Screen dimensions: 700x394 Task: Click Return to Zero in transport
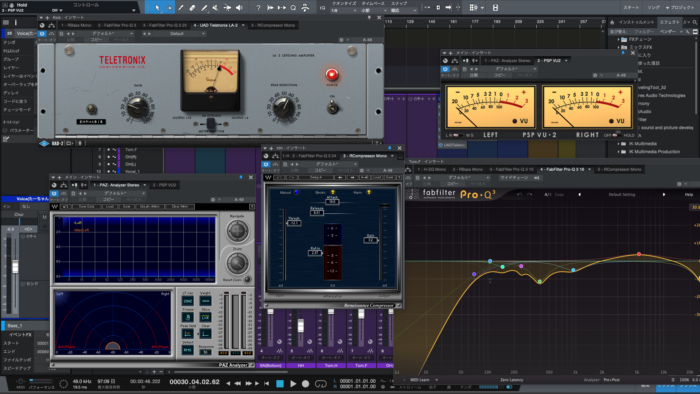267,383
